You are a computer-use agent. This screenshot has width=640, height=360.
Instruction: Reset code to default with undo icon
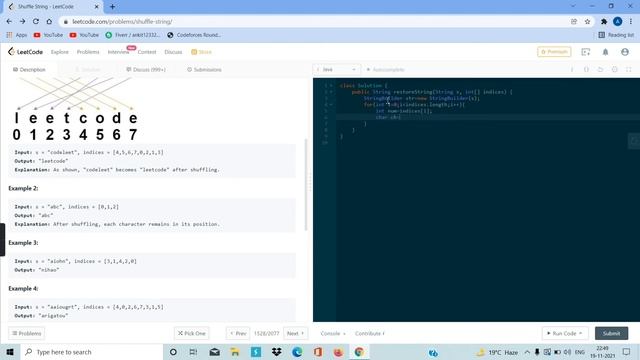click(x=600, y=70)
